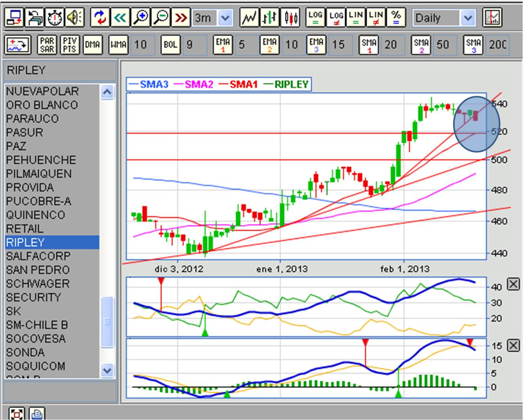
Task: Select SCHWAGER in the stock list
Action: 52,284
